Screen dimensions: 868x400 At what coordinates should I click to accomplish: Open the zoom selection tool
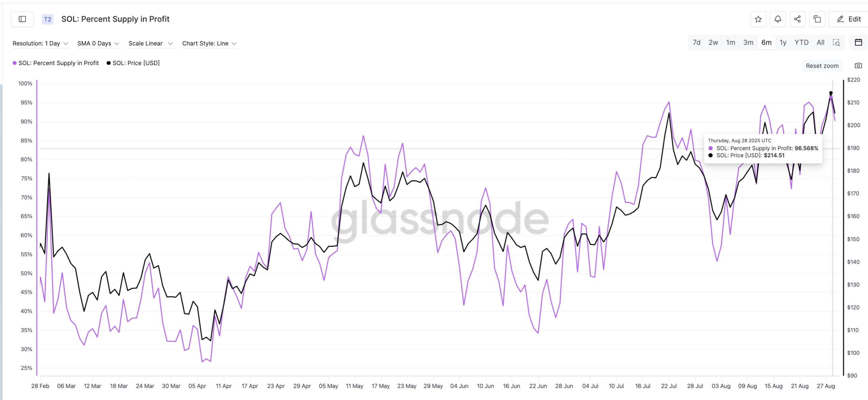[837, 42]
